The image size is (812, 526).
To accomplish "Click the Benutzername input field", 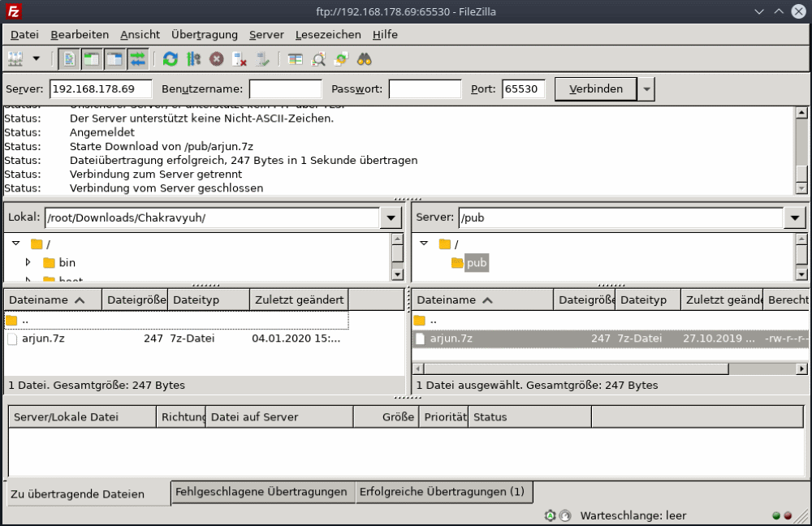I will 285,89.
